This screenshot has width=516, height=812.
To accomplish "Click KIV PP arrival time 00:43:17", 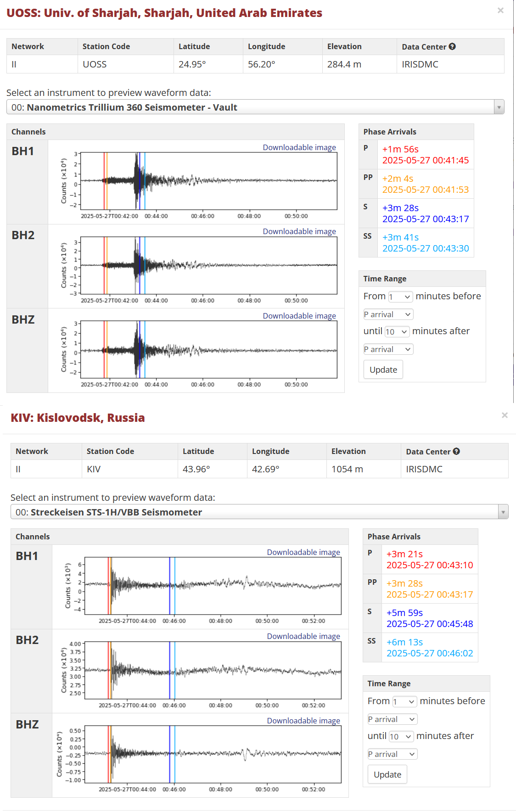I will (x=430, y=594).
